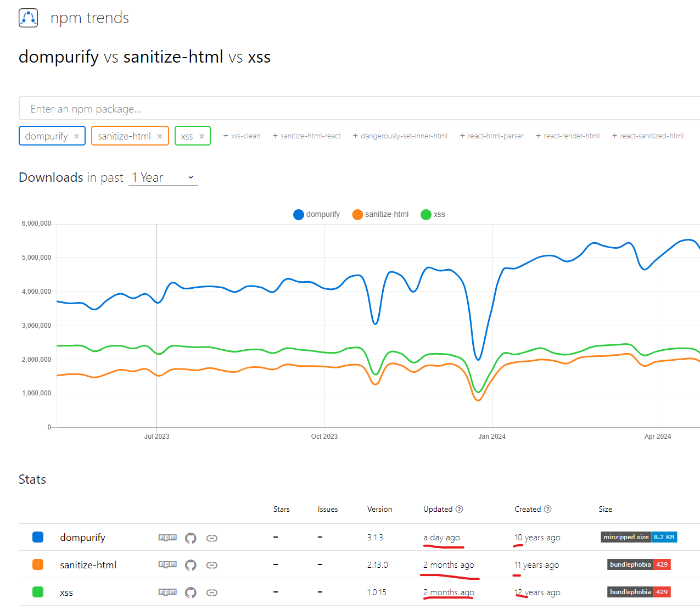The height and width of the screenshot is (615, 700).
Task: Click '12 years ago' created value
Action: [x=537, y=592]
